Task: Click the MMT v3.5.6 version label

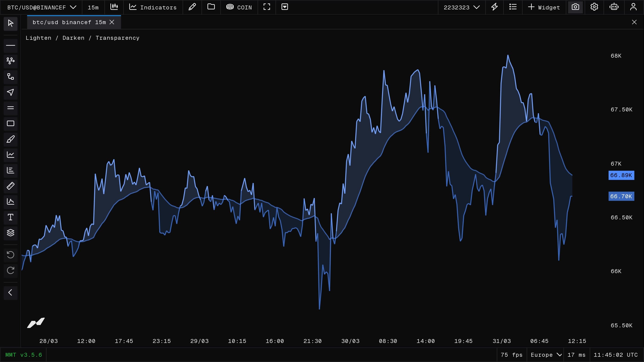Action: tap(24, 355)
